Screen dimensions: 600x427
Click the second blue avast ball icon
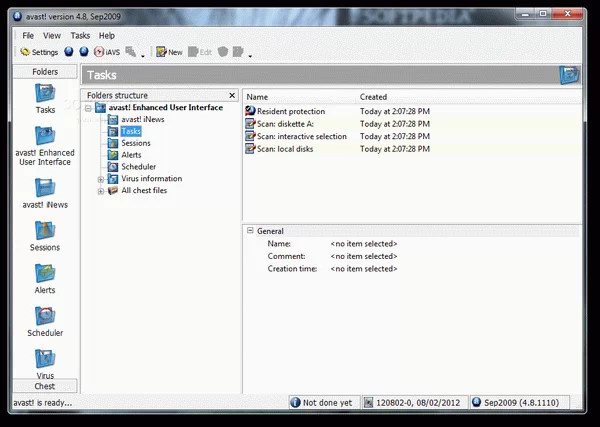(84, 52)
